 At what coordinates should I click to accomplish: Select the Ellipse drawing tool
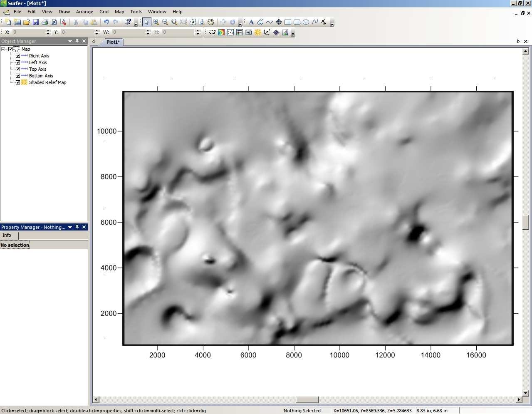306,22
